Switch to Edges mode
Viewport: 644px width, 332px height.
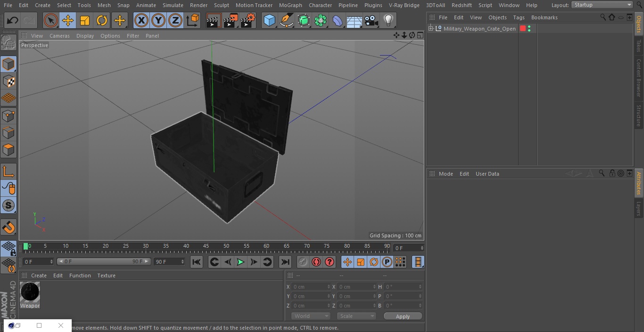pyautogui.click(x=8, y=133)
